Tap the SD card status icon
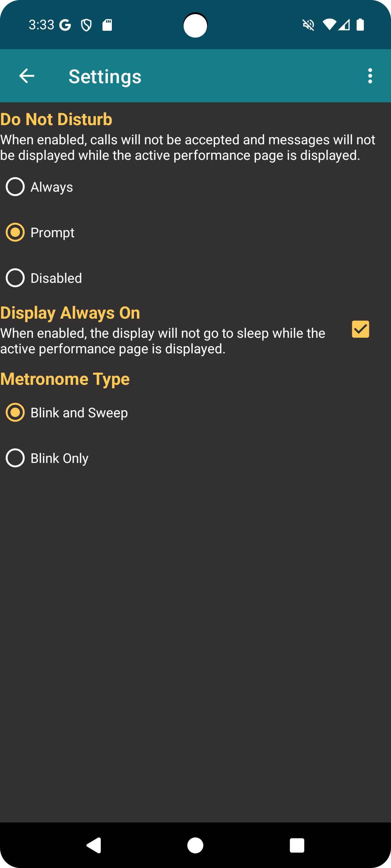The image size is (391, 868). tap(107, 25)
